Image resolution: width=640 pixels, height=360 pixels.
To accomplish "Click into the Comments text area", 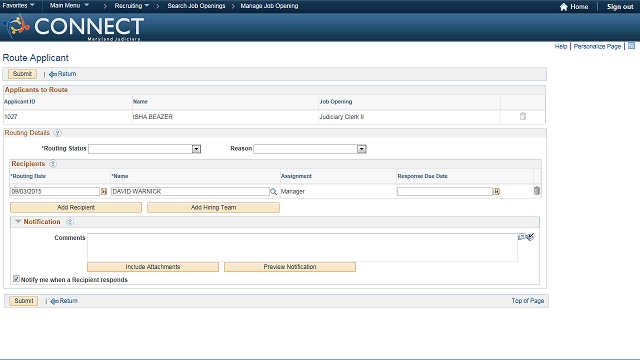I will [302, 247].
